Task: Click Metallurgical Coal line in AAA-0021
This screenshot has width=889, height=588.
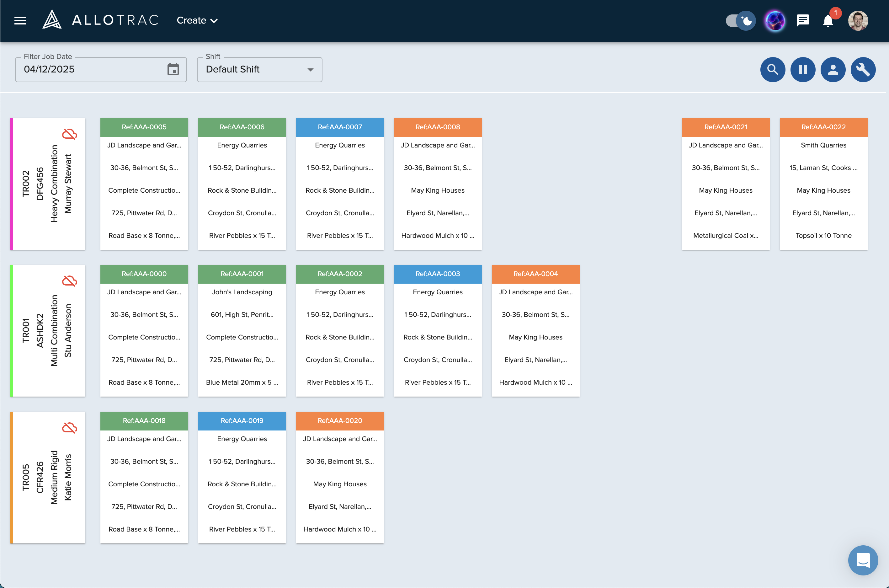Action: pyautogui.click(x=726, y=236)
